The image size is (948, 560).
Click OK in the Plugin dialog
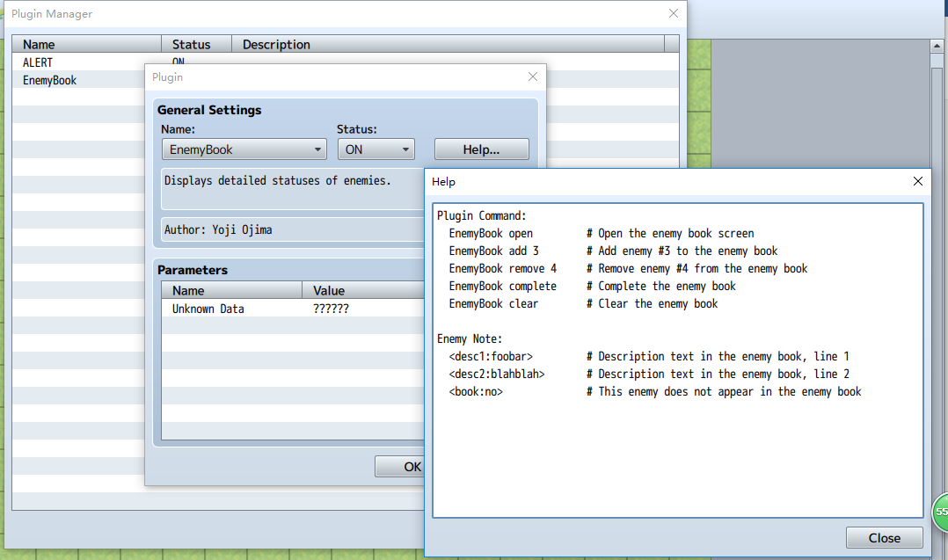(400, 466)
